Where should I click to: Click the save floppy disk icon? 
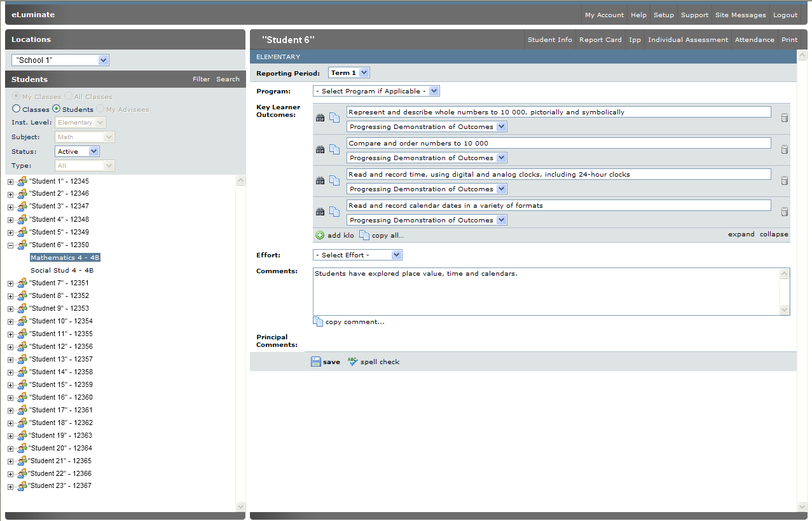(316, 362)
